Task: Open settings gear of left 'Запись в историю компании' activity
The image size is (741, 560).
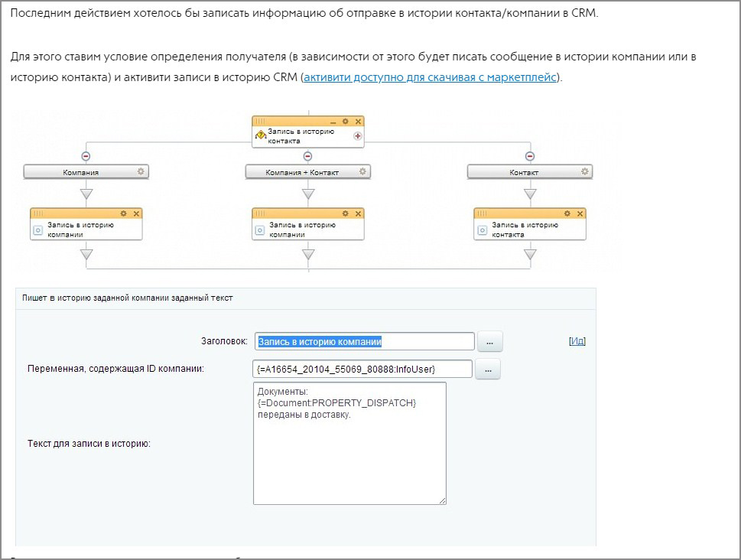Action: pos(124,213)
